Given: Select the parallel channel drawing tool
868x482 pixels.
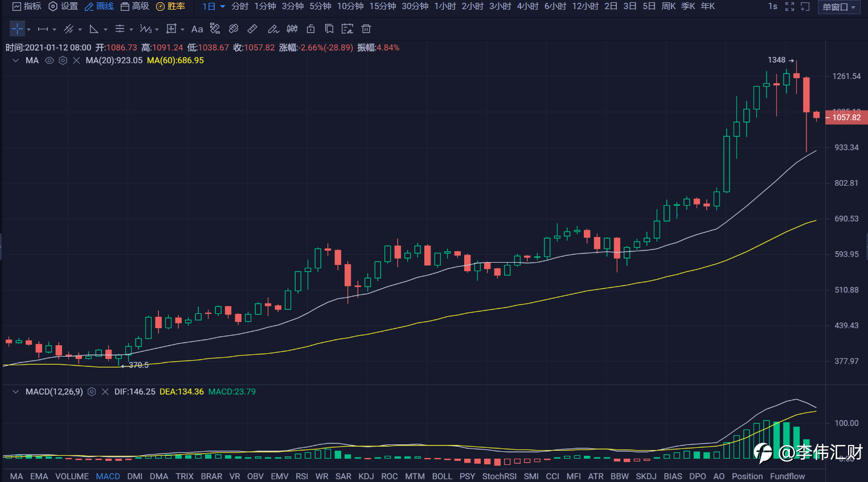Looking at the screenshot, I should [x=68, y=29].
